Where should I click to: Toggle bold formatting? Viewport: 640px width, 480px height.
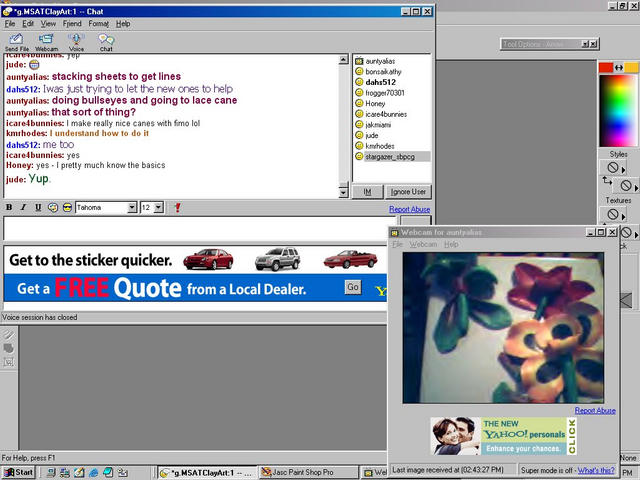click(x=9, y=207)
